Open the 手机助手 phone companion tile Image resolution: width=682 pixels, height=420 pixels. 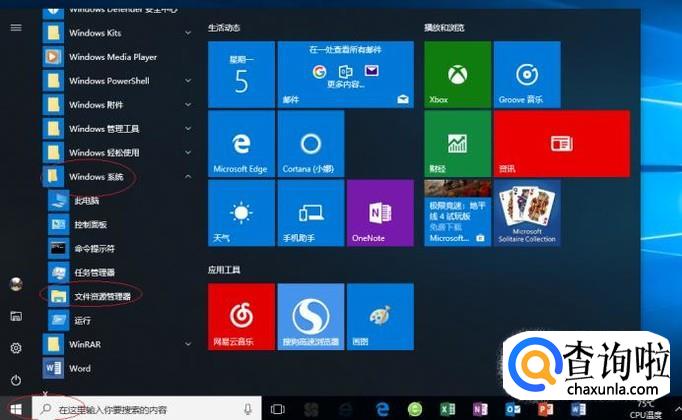coord(311,213)
